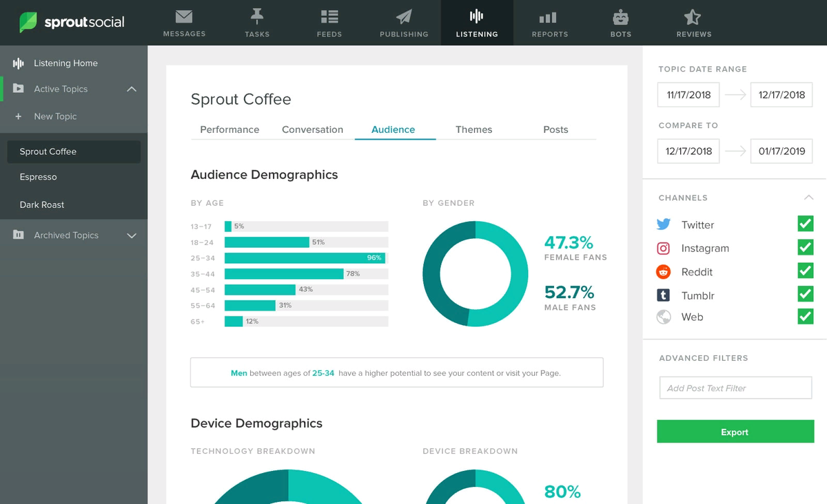The image size is (827, 504).
Task: Collapse the Active Topics list
Action: (131, 89)
